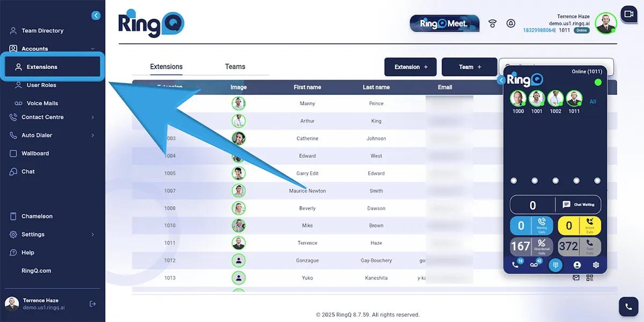The image size is (644, 322).
Task: Open the softphone settings gear icon
Action: (x=596, y=265)
